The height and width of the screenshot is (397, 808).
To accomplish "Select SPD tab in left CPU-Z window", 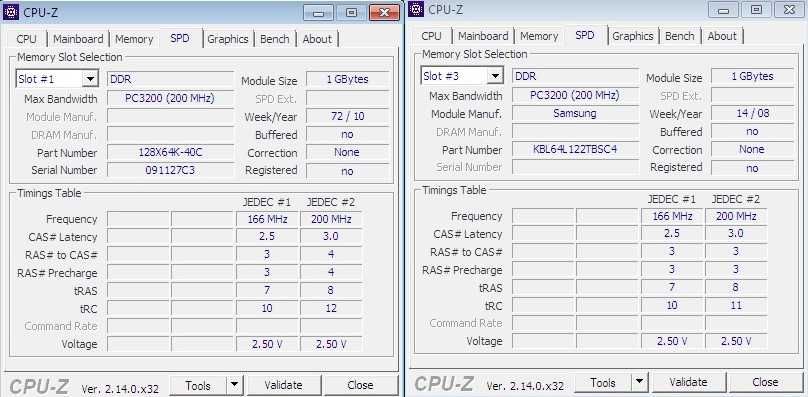I will pyautogui.click(x=179, y=38).
